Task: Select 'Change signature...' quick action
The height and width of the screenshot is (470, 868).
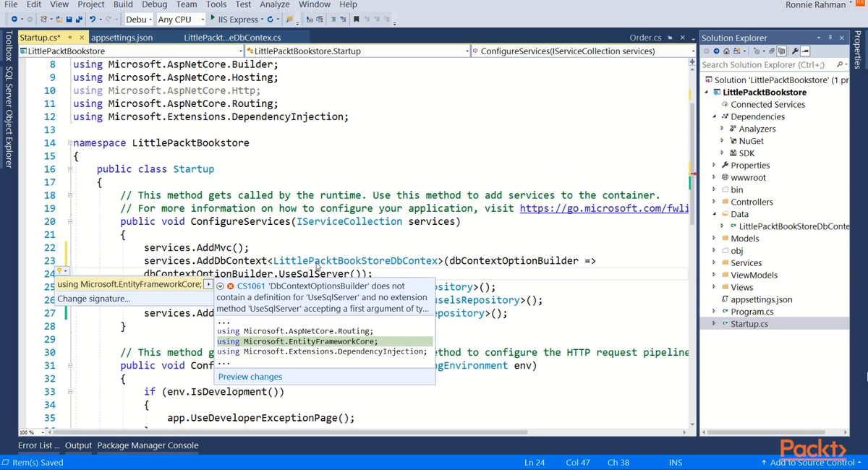Action: coord(93,299)
